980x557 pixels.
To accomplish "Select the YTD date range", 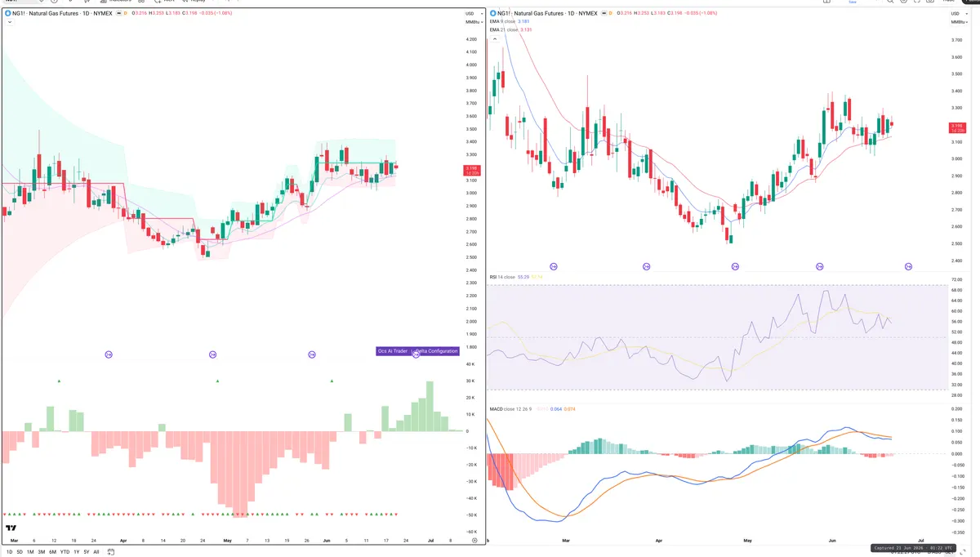I will pos(65,552).
